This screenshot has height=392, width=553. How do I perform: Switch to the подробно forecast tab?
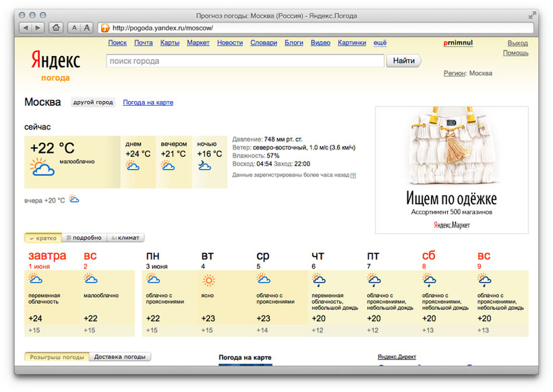point(83,237)
